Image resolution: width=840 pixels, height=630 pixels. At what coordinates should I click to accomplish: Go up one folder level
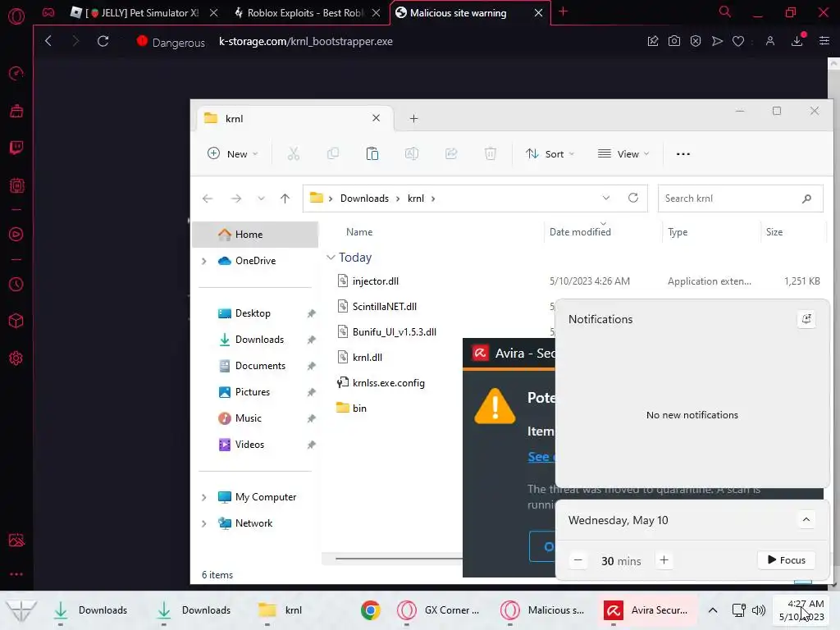pos(285,199)
